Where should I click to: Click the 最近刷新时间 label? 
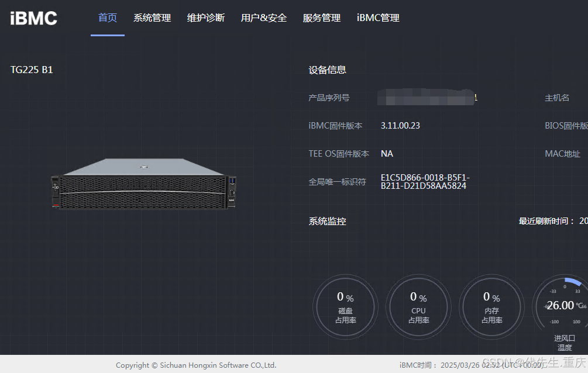(546, 221)
